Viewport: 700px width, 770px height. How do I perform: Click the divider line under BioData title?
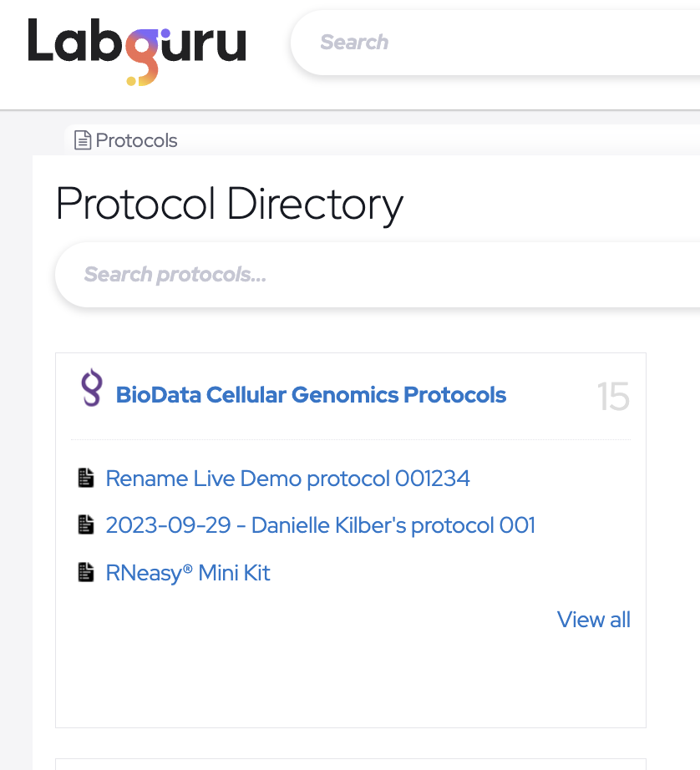click(x=351, y=439)
